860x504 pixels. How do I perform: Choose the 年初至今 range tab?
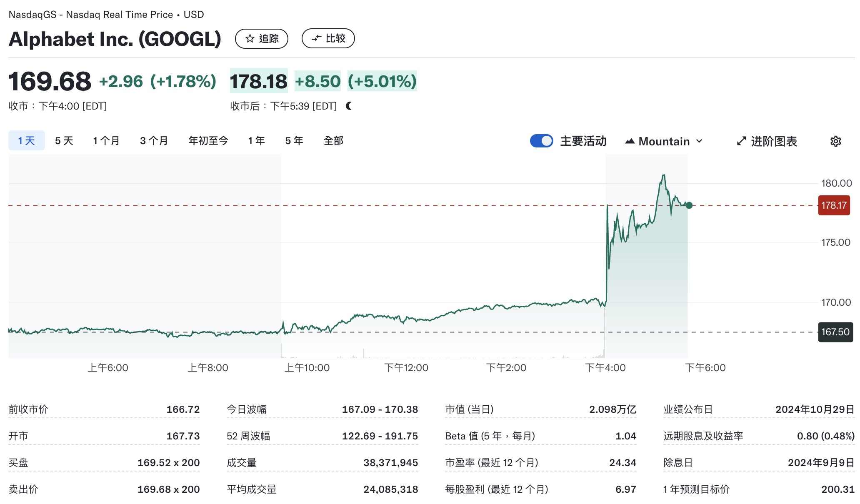click(x=208, y=141)
